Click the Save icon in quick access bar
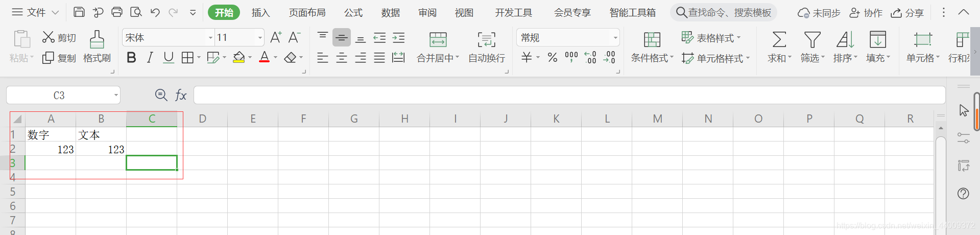Image resolution: width=980 pixels, height=235 pixels. [x=79, y=12]
